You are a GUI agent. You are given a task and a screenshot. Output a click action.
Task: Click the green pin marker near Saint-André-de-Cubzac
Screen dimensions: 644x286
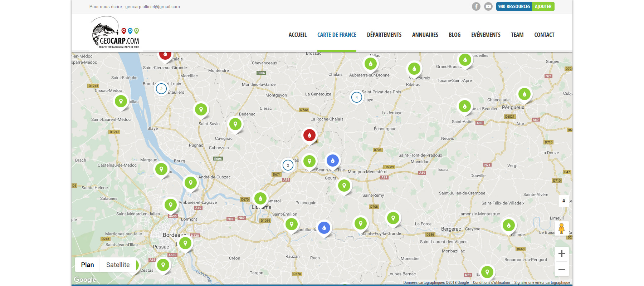tap(191, 183)
